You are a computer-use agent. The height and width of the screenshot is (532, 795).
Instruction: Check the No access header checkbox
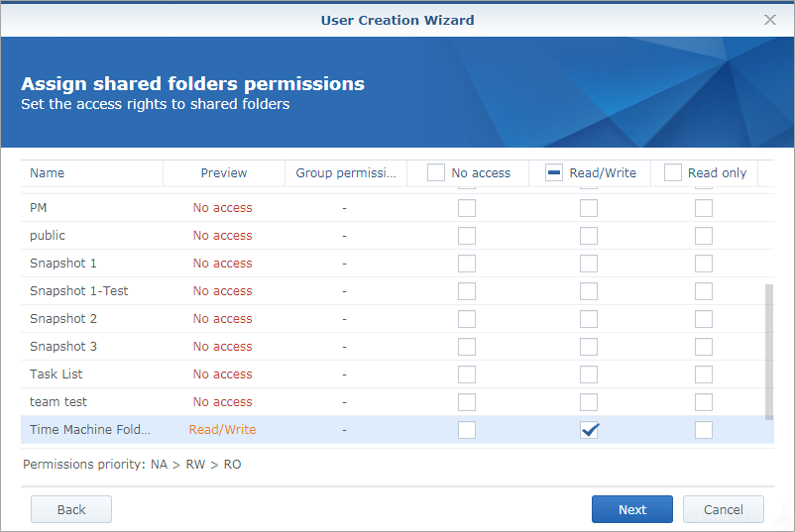tap(435, 172)
